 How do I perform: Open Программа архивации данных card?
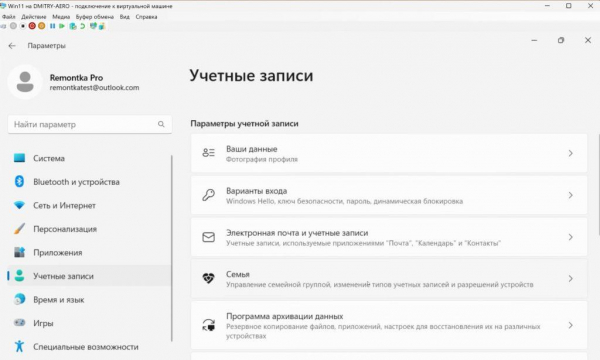coord(389,325)
